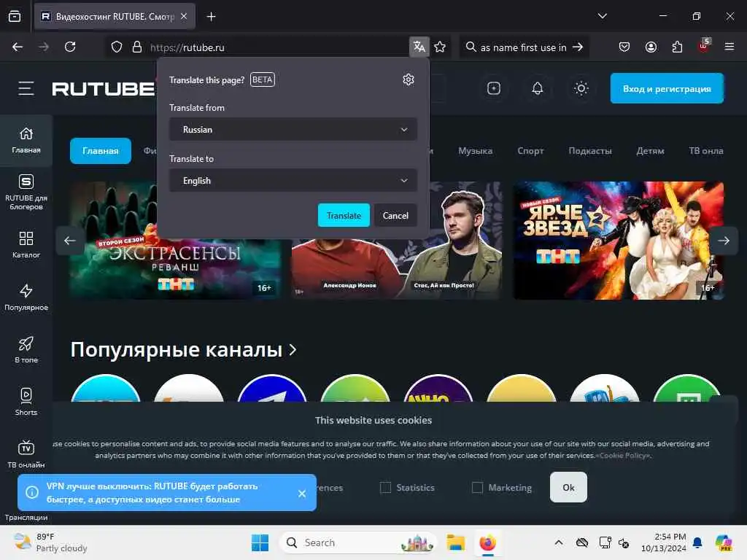Open Pocket save icon in toolbar
Viewport: 747px width, 560px height.
(624, 47)
